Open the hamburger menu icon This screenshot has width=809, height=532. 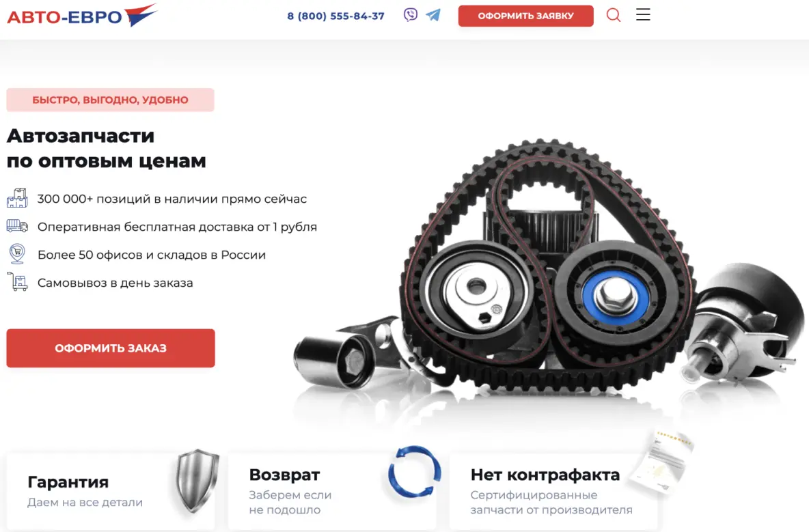(643, 14)
